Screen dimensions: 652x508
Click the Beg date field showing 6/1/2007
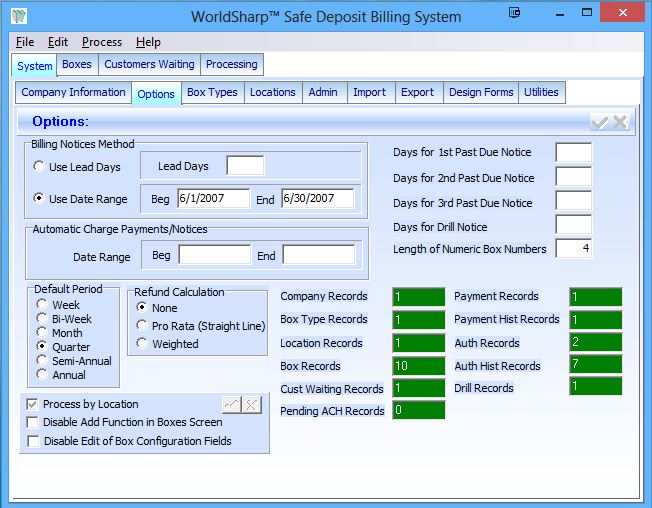(x=214, y=199)
